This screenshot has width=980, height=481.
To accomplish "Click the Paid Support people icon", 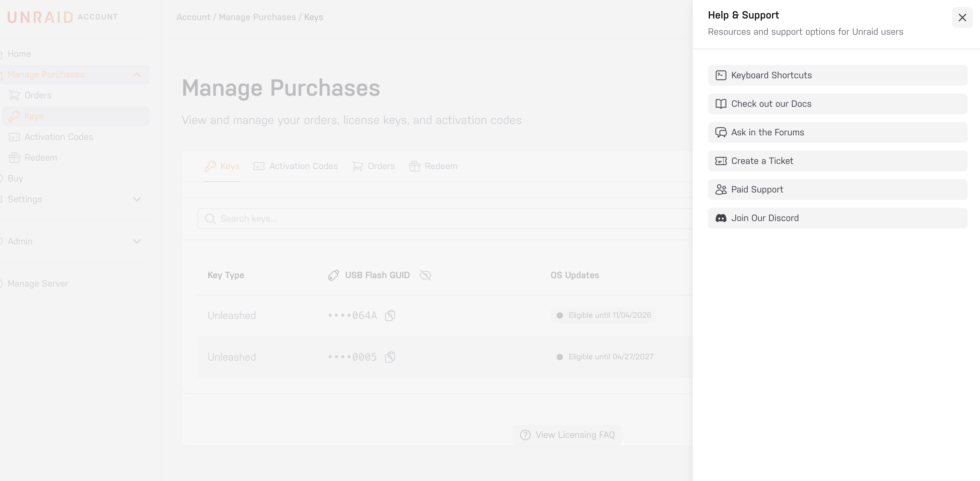I will 720,190.
